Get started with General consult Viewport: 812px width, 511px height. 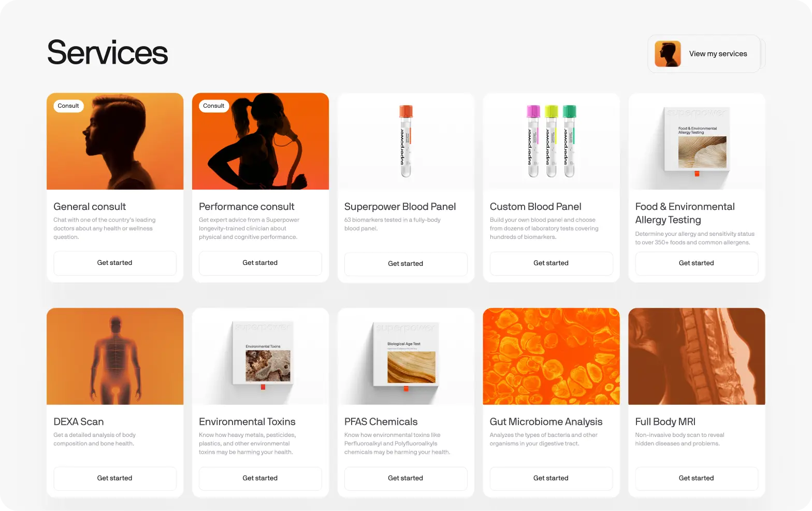pos(115,263)
